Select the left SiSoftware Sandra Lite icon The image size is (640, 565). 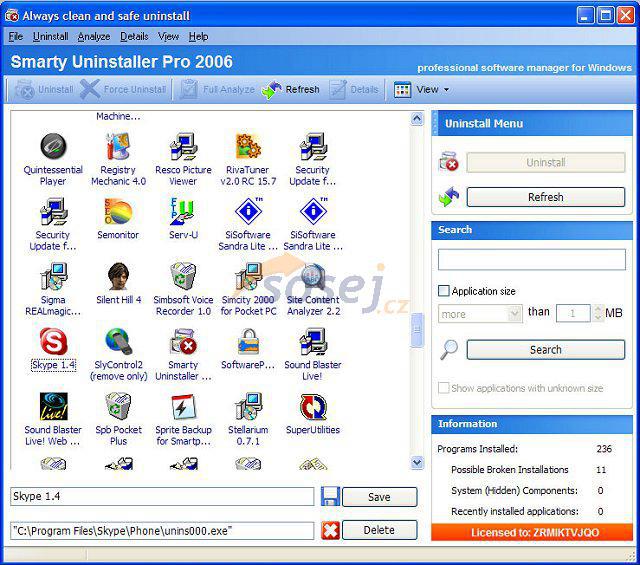click(x=248, y=211)
